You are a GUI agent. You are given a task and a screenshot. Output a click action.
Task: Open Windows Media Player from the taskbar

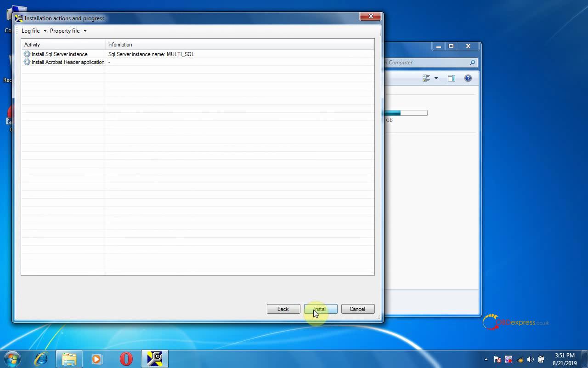97,359
